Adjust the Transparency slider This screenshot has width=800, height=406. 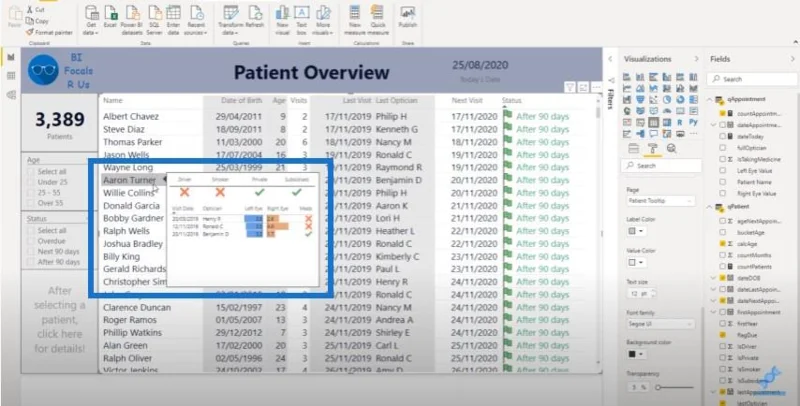click(675, 387)
